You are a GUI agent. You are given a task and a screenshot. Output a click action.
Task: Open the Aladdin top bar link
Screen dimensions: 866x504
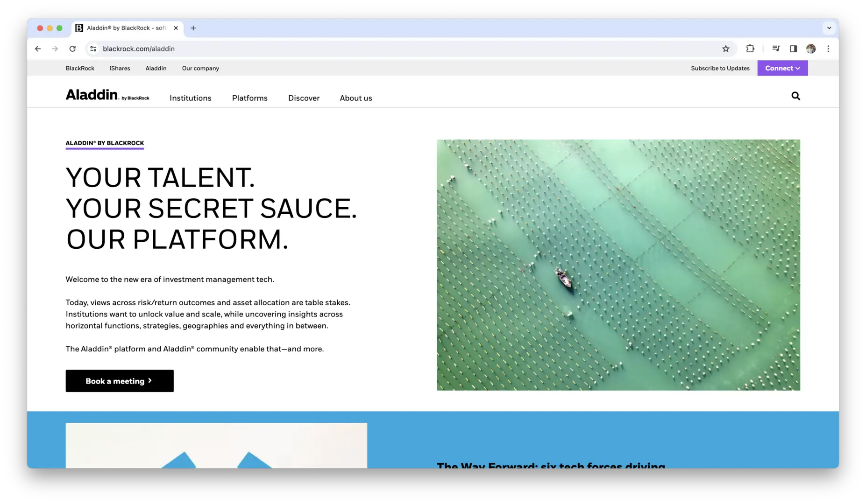pyautogui.click(x=156, y=68)
